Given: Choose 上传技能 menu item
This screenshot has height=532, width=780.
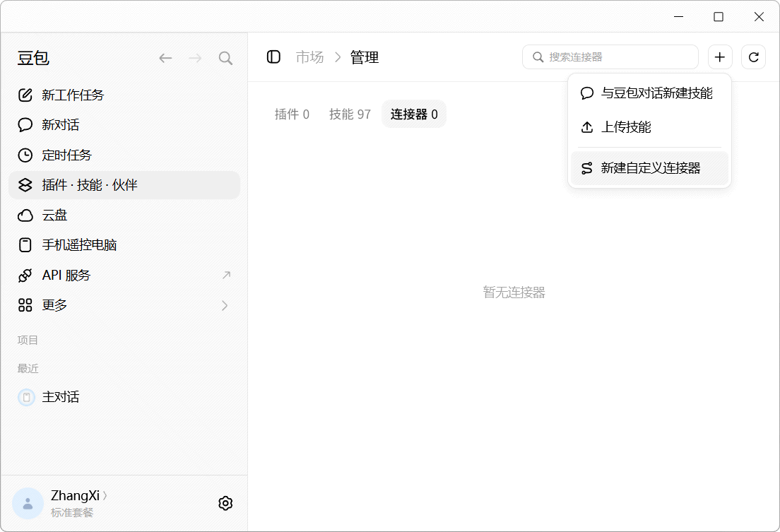Looking at the screenshot, I should 650,127.
